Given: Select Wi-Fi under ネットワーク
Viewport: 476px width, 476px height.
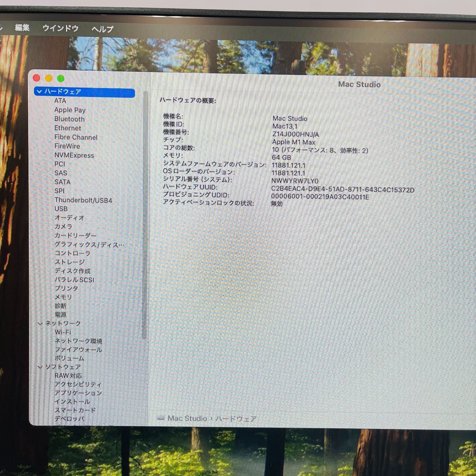Looking at the screenshot, I should click(x=63, y=332).
